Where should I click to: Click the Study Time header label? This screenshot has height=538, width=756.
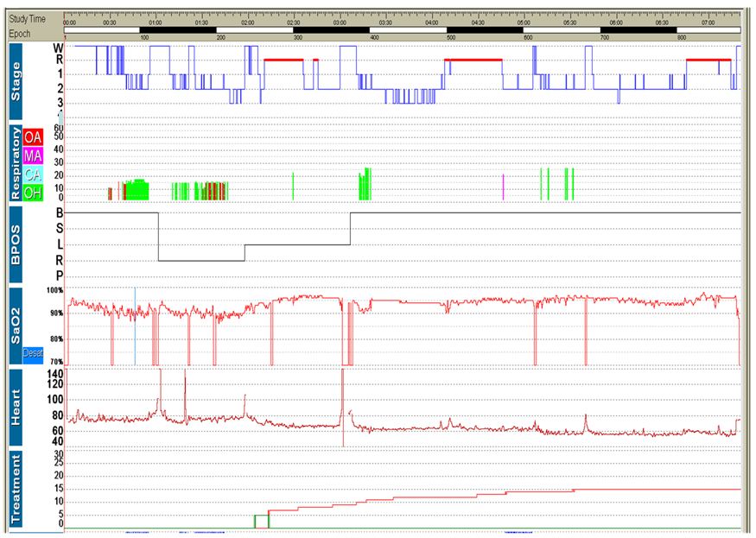point(28,19)
